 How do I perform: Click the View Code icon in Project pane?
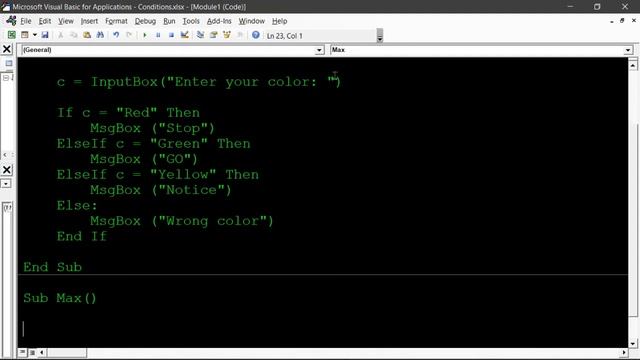coord(9,64)
